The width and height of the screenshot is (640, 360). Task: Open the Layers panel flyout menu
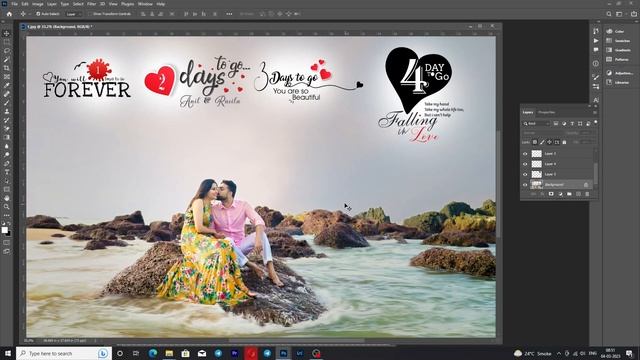(x=595, y=112)
